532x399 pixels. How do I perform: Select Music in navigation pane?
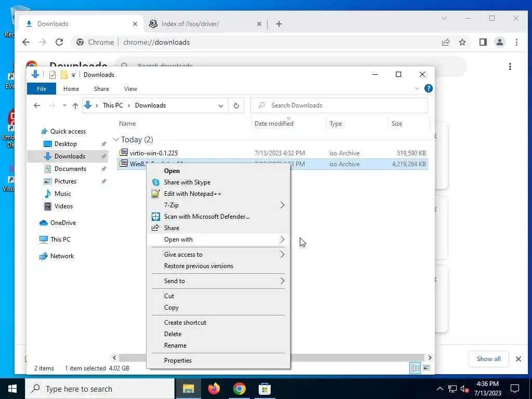click(62, 194)
